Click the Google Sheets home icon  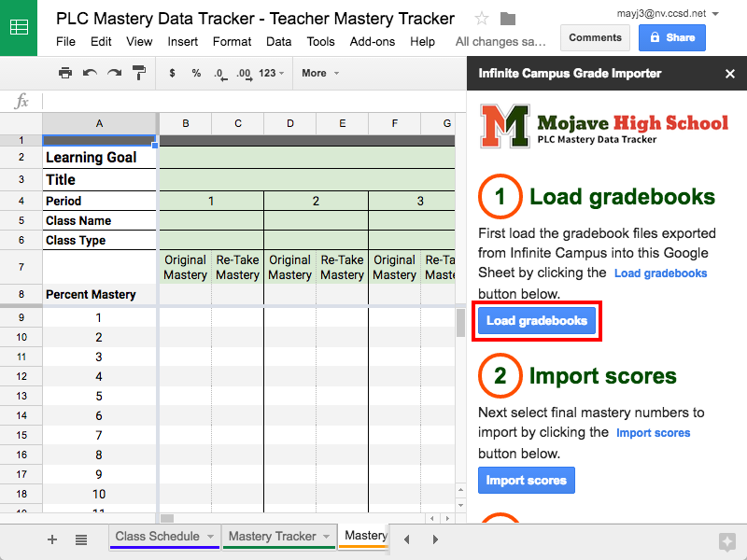[x=19, y=28]
